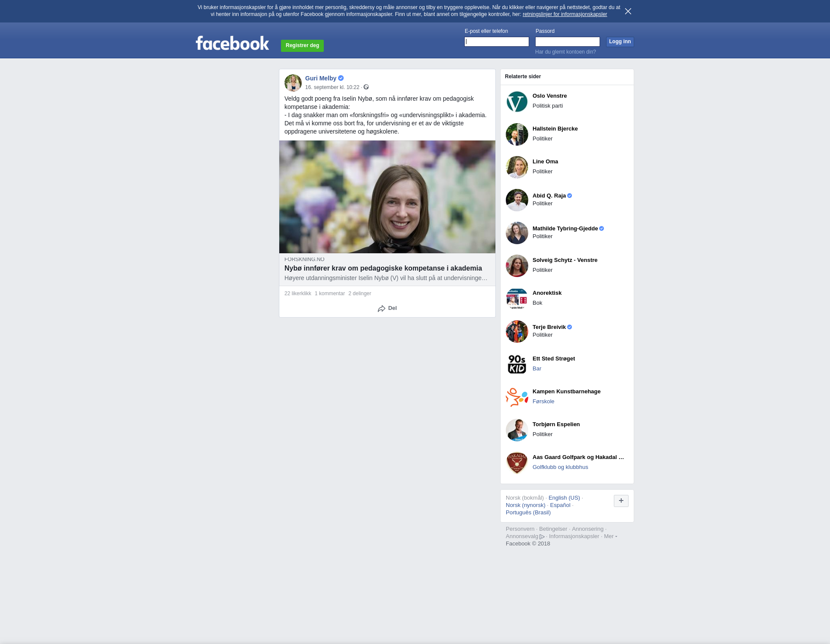830x644 pixels.
Task: Click Kampen Kunstbarnehage colorful logo
Action: [517, 397]
